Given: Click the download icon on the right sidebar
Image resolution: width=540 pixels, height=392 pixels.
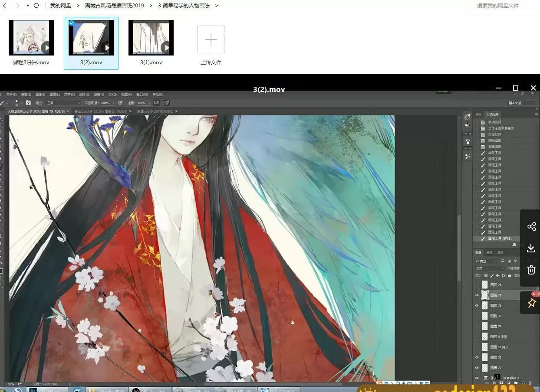Looking at the screenshot, I should pyautogui.click(x=531, y=248).
